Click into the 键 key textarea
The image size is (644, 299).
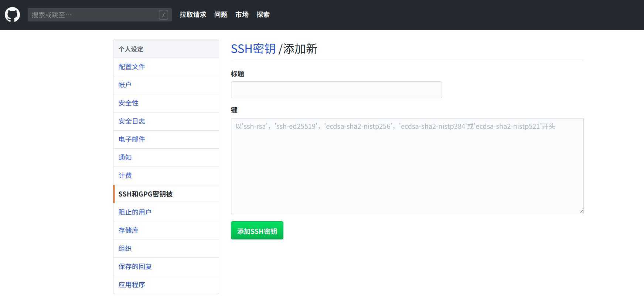point(407,166)
